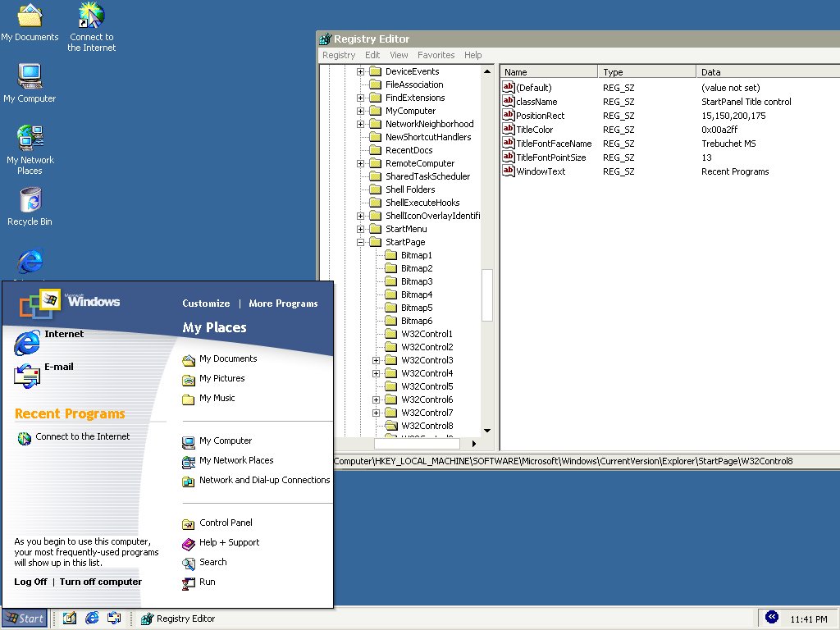Open Search from Start menu
This screenshot has width=840, height=630.
(x=204, y=563)
